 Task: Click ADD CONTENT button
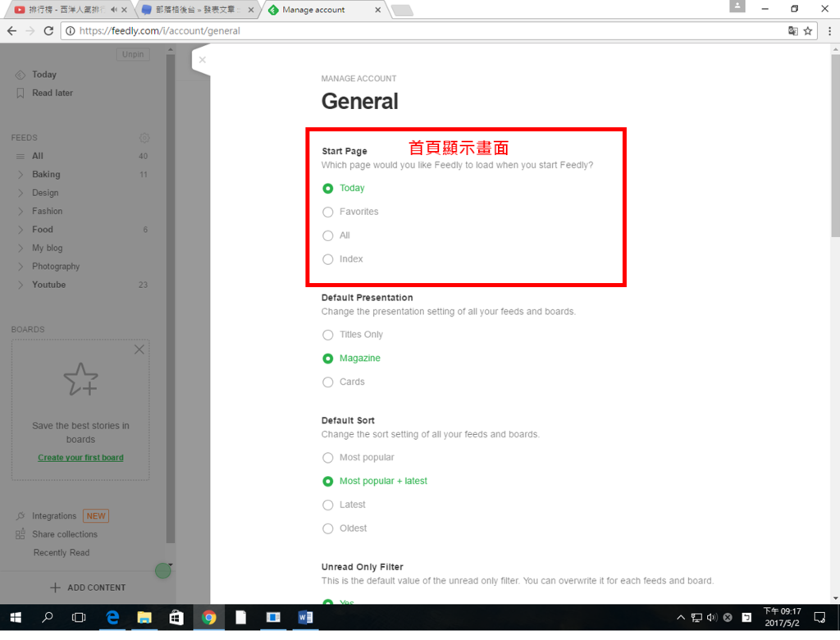click(x=88, y=587)
